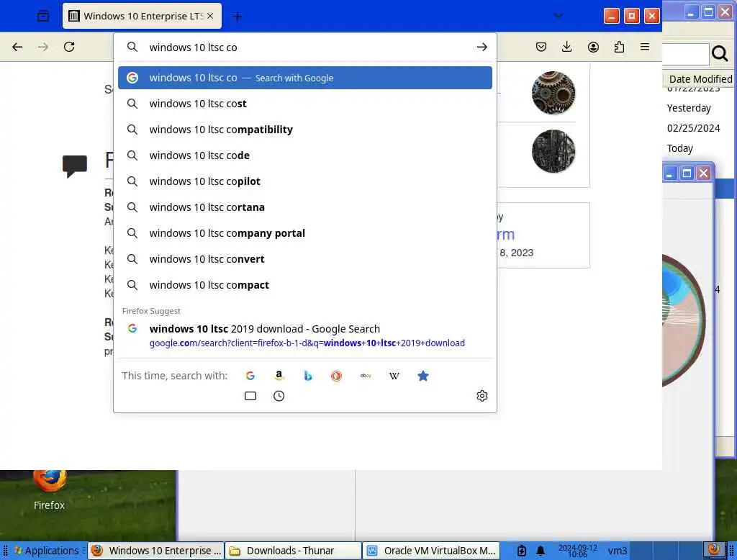737x560 pixels.
Task: Click the notification bell tray icon
Action: 541,551
